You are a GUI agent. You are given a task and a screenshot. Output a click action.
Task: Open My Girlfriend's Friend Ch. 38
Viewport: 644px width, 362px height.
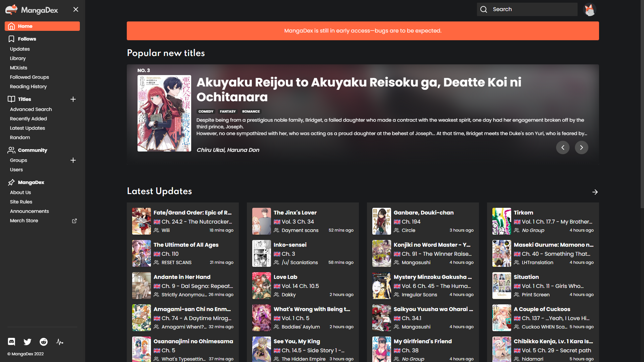click(x=410, y=350)
